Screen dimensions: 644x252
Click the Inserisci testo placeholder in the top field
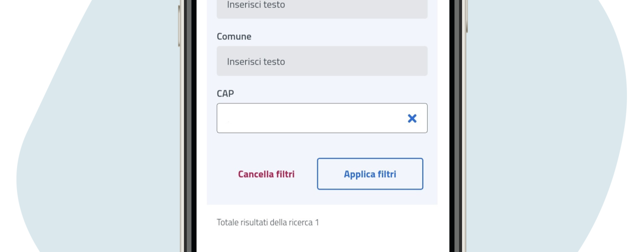[x=256, y=5]
